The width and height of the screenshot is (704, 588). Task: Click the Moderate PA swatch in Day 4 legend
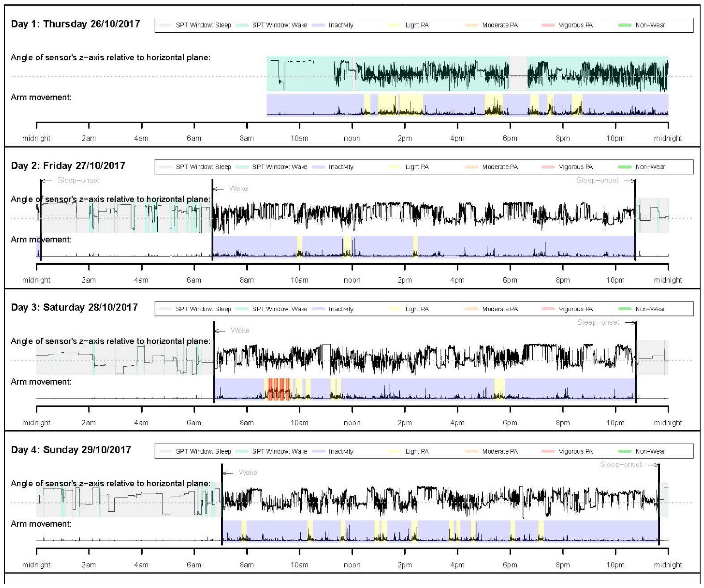coord(471,451)
